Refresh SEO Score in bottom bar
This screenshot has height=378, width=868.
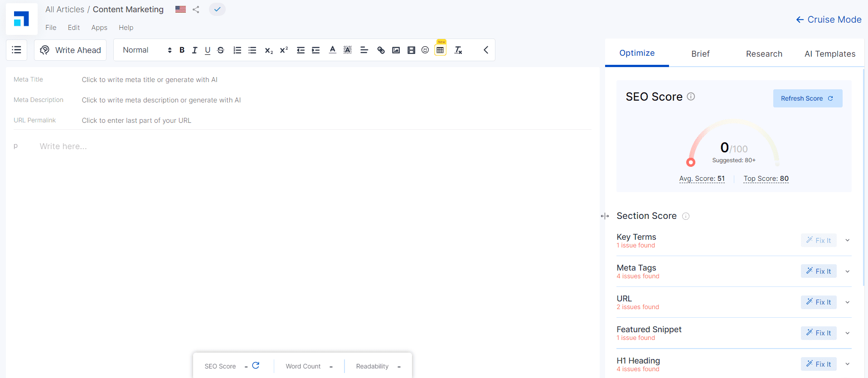tap(256, 365)
